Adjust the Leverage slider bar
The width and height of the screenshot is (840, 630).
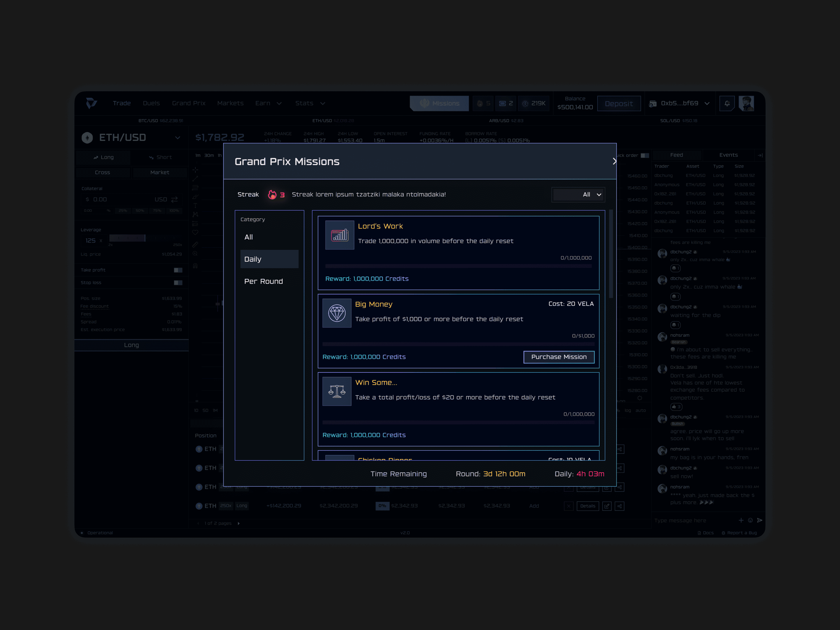point(146,238)
